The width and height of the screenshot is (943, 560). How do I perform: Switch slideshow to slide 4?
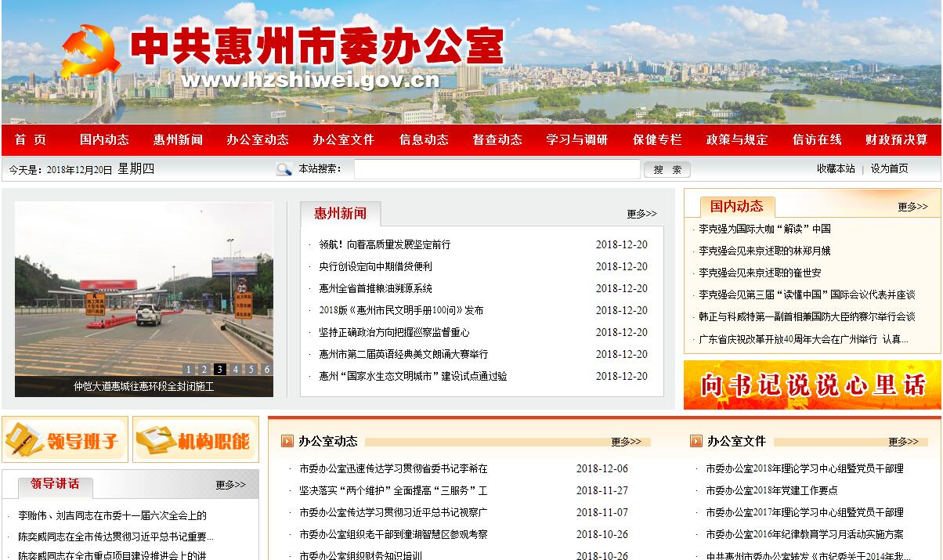pyautogui.click(x=235, y=370)
